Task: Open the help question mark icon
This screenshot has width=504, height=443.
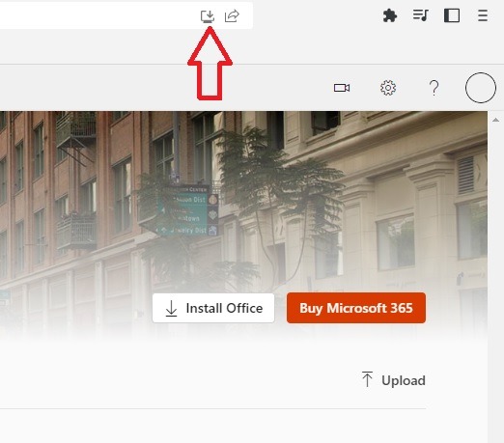Action: [x=434, y=88]
